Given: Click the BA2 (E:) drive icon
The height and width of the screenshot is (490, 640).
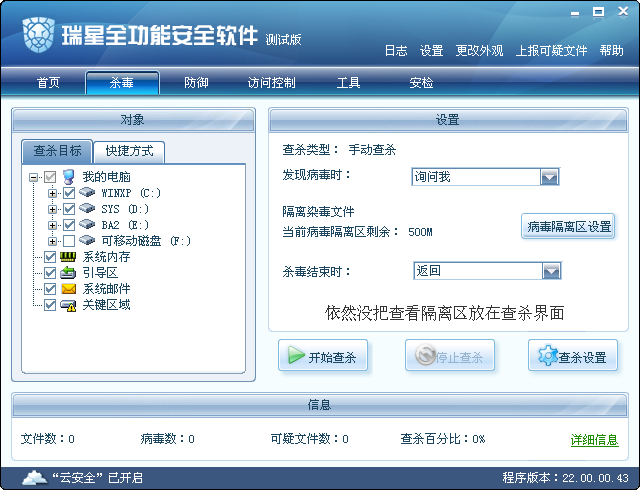Looking at the screenshot, I should (x=87, y=224).
